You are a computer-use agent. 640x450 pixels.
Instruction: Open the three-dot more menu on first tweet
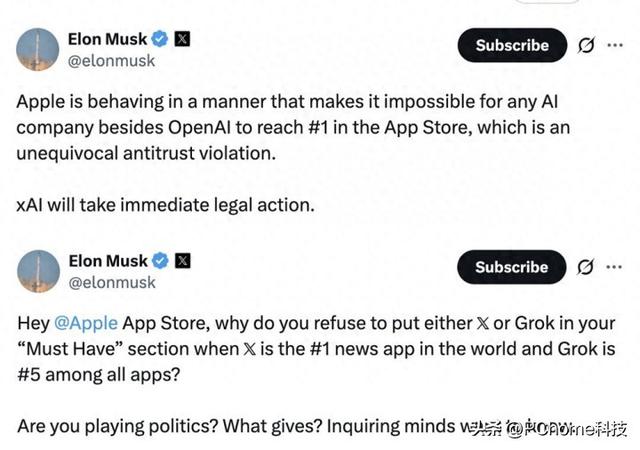coord(615,45)
